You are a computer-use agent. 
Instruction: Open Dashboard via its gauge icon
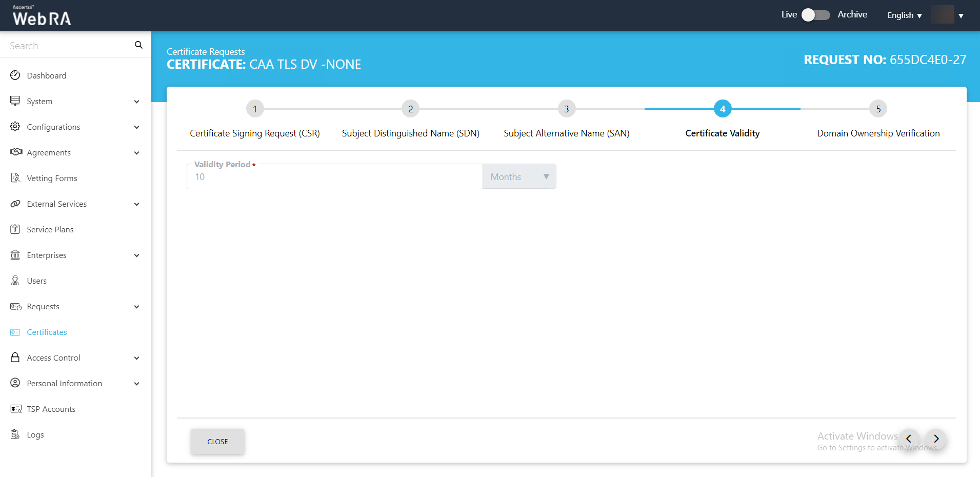point(15,75)
